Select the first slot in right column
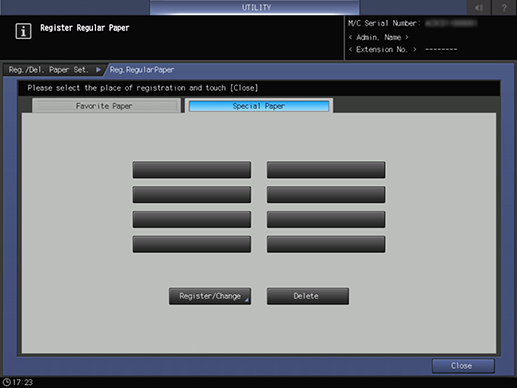 (x=326, y=170)
